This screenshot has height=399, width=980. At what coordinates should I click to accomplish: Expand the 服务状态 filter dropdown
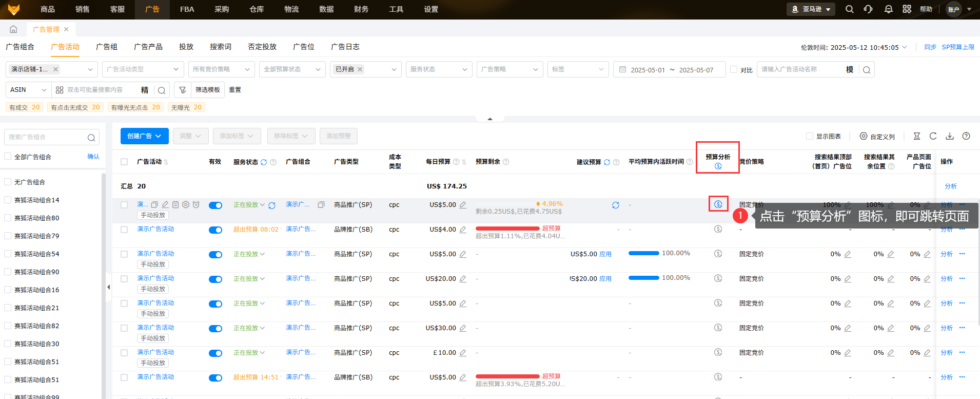point(439,69)
